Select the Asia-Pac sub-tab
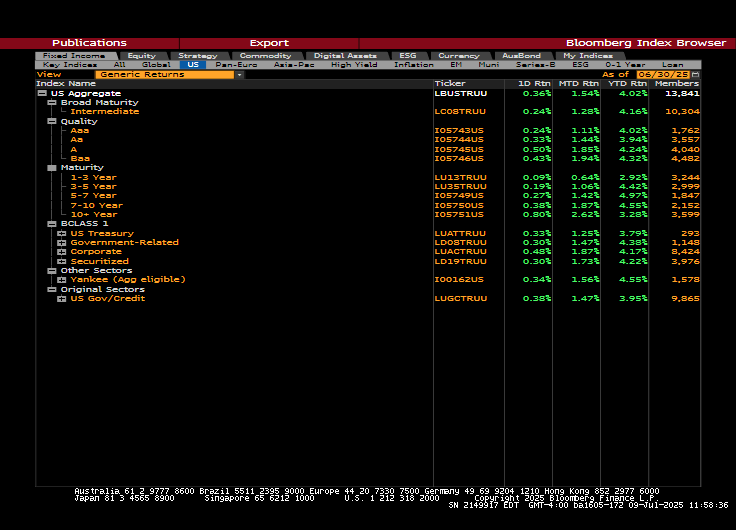This screenshot has width=736, height=530. pos(294,65)
